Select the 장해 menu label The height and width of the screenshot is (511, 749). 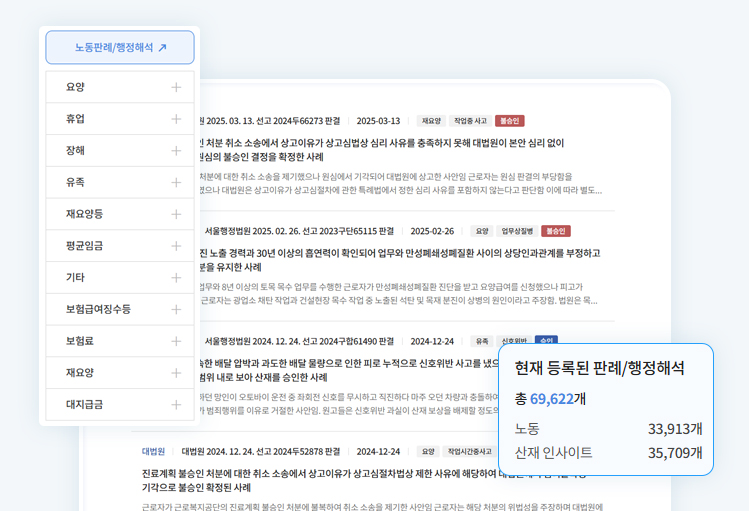coord(75,150)
